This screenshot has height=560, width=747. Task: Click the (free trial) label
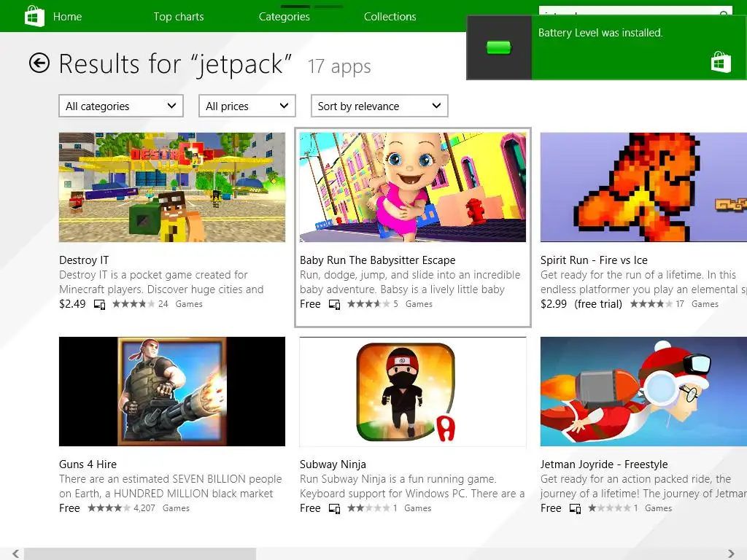point(598,304)
